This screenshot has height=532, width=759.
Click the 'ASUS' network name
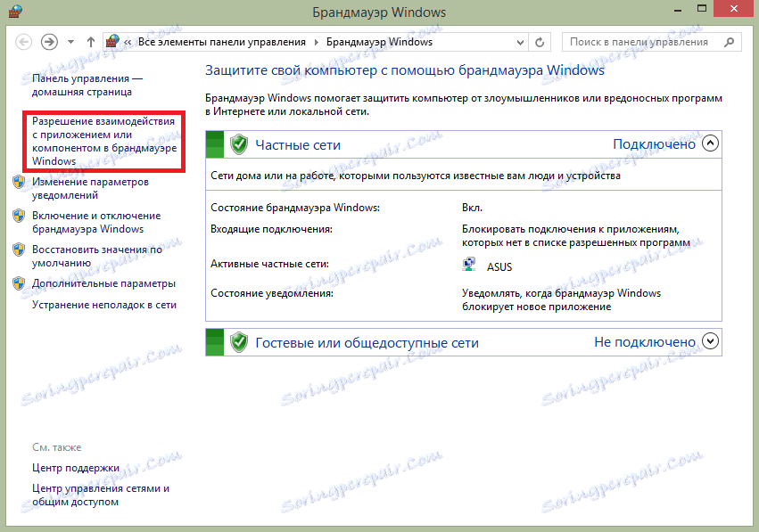pos(499,267)
